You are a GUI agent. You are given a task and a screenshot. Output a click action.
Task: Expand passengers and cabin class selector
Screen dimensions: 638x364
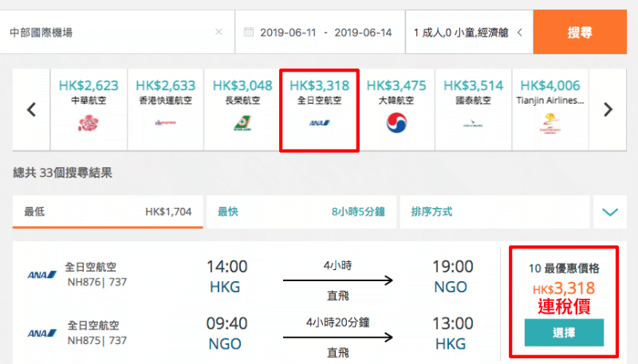[x=469, y=32]
